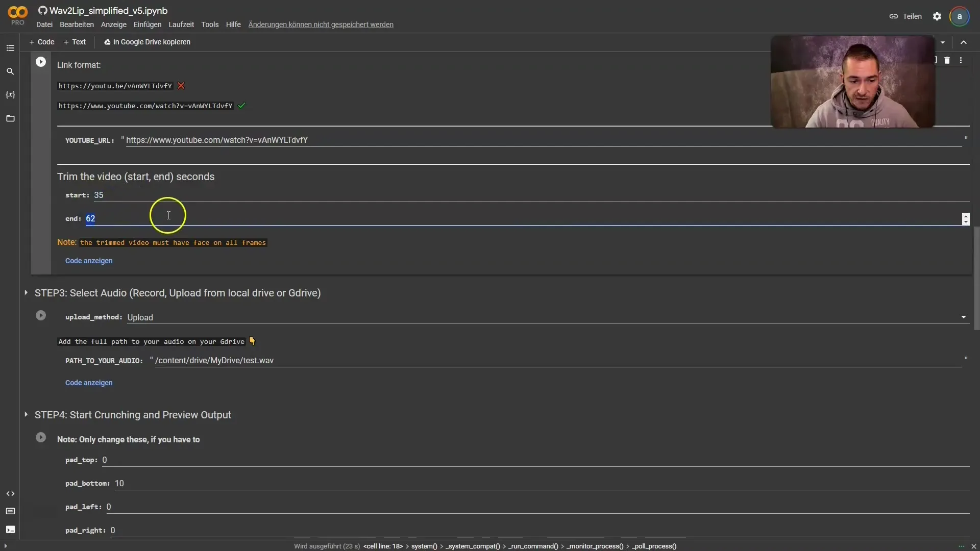Collapse the header with the up chevron
The image size is (980, 551).
[x=964, y=42]
